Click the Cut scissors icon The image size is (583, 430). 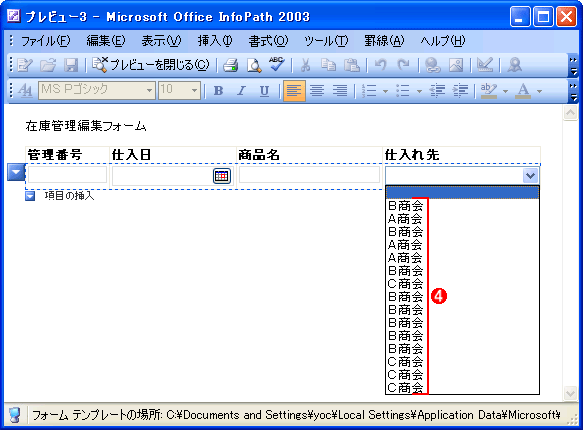click(306, 65)
